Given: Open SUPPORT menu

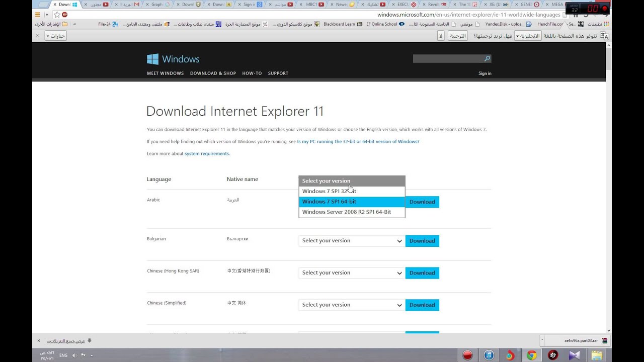Looking at the screenshot, I should tap(278, 73).
